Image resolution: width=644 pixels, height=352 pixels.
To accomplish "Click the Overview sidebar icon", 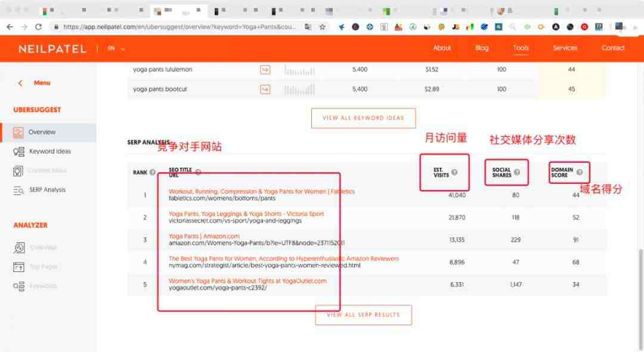I will pyautogui.click(x=18, y=132).
